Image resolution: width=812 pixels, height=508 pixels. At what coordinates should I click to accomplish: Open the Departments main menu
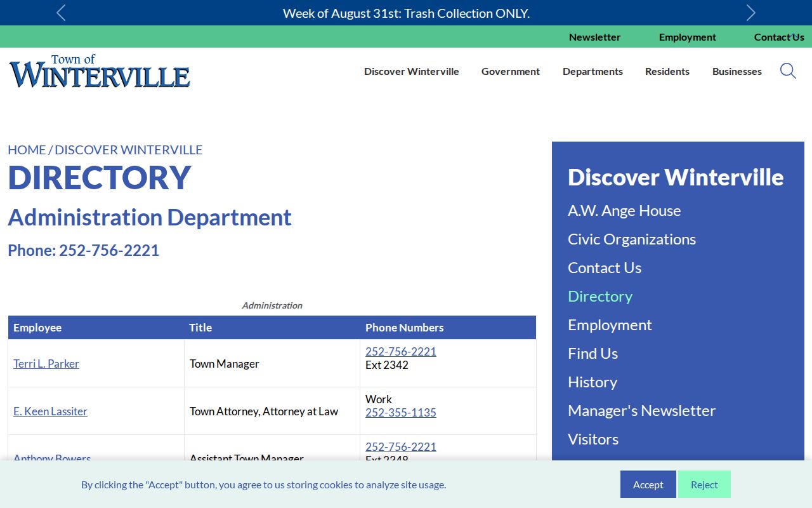593,71
